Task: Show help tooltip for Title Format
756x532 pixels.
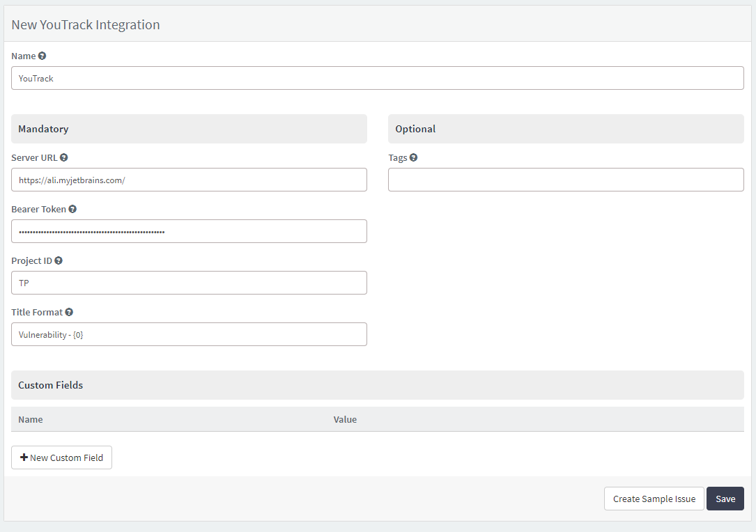Action: [69, 312]
